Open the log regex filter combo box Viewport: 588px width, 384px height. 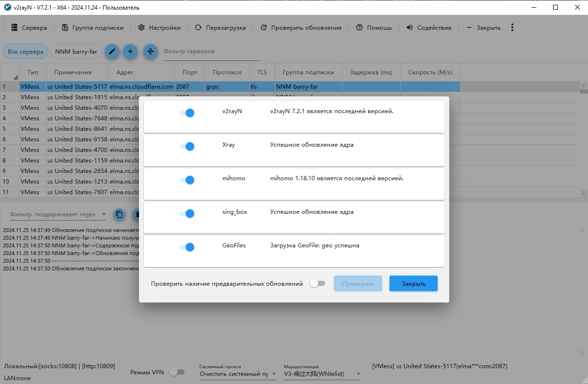(x=58, y=214)
